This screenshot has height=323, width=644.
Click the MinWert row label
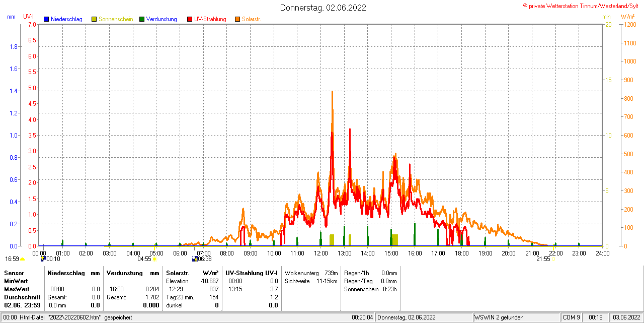click(x=16, y=281)
